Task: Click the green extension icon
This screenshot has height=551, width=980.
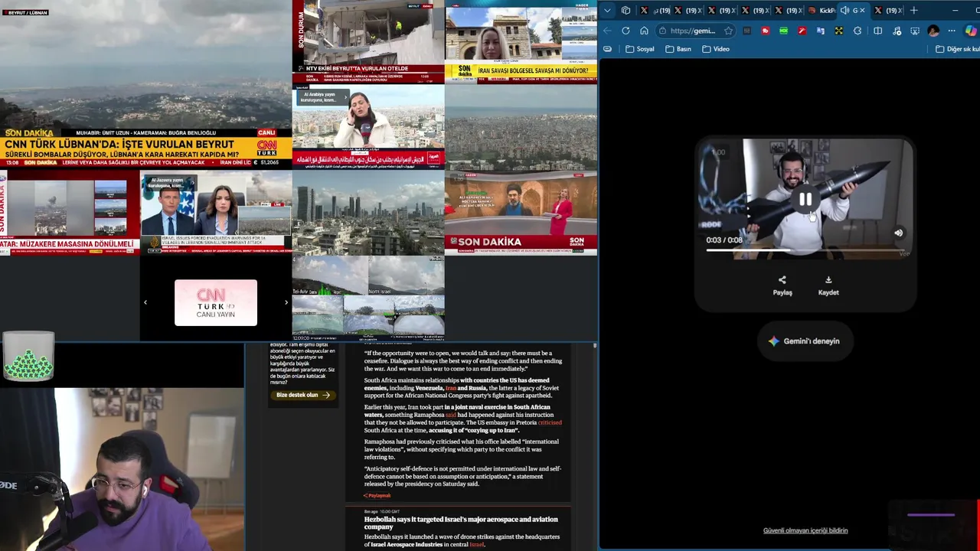Action: (783, 31)
